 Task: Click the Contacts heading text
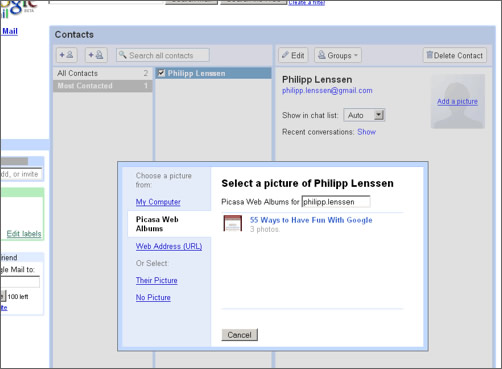pos(74,35)
